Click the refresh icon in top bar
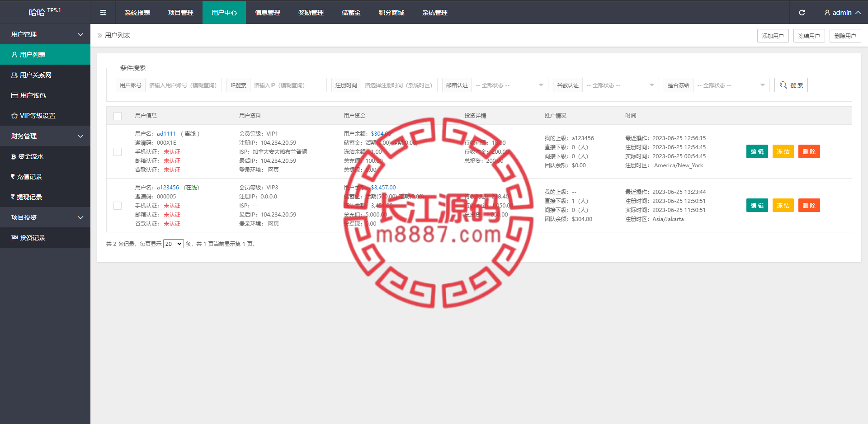This screenshot has width=868, height=424. point(802,13)
